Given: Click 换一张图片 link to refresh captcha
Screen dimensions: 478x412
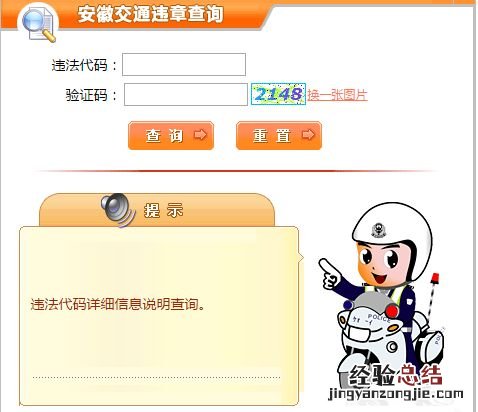Looking at the screenshot, I should pos(337,95).
